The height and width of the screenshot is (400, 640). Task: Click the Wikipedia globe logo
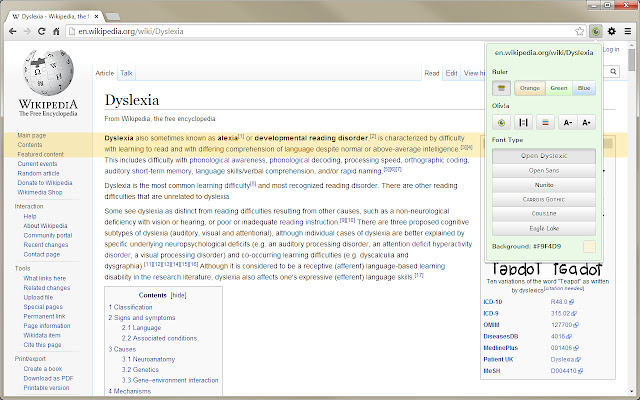48,72
